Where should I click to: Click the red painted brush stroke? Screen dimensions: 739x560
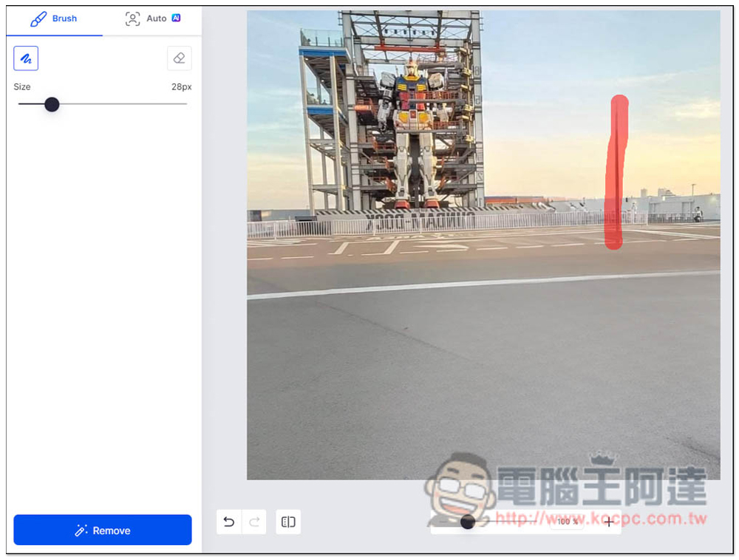pyautogui.click(x=616, y=170)
